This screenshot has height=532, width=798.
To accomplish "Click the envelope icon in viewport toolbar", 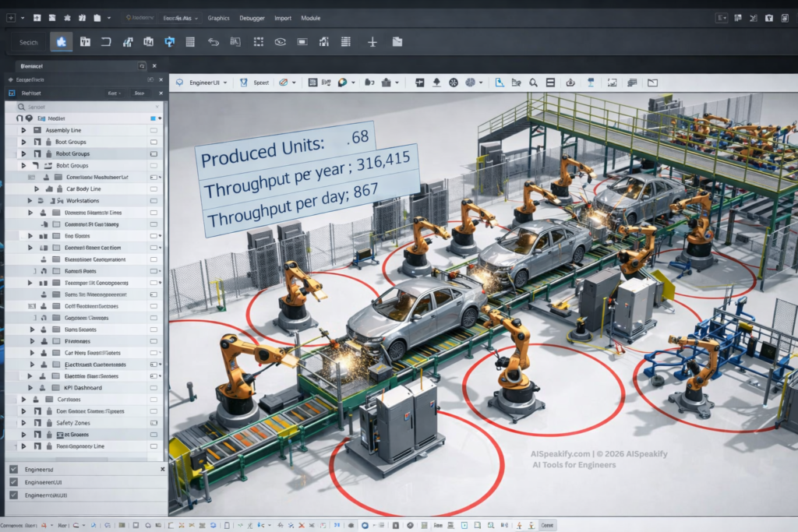I will coord(652,83).
